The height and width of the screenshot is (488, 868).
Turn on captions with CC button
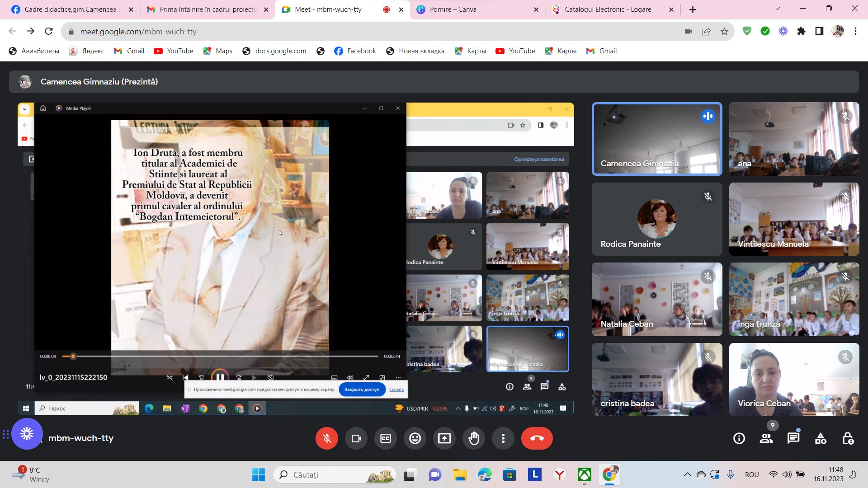(386, 438)
